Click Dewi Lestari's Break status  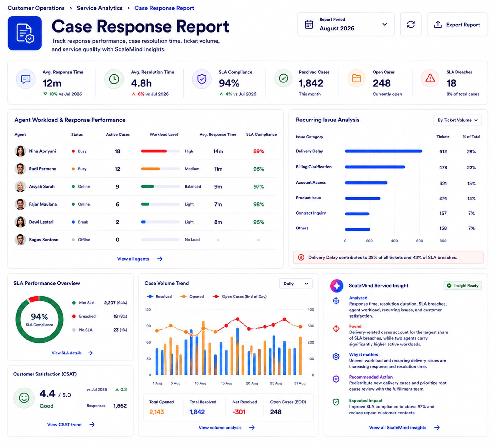pos(80,222)
